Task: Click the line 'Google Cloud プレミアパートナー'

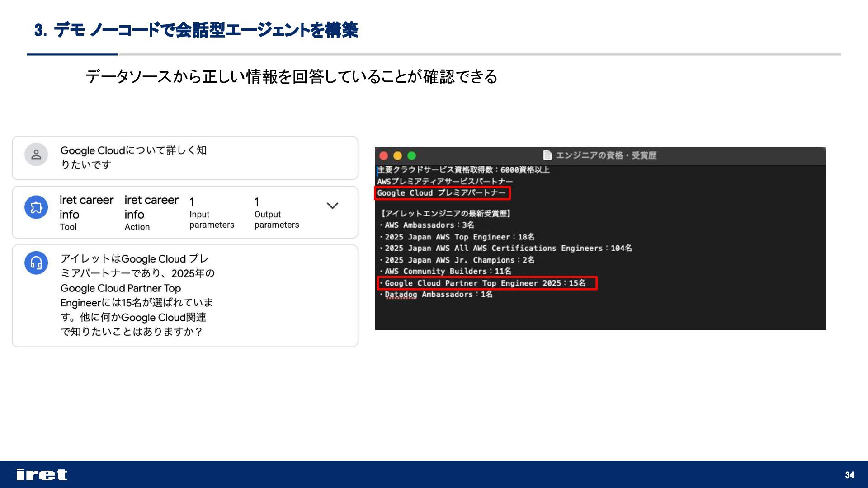Action: point(441,193)
